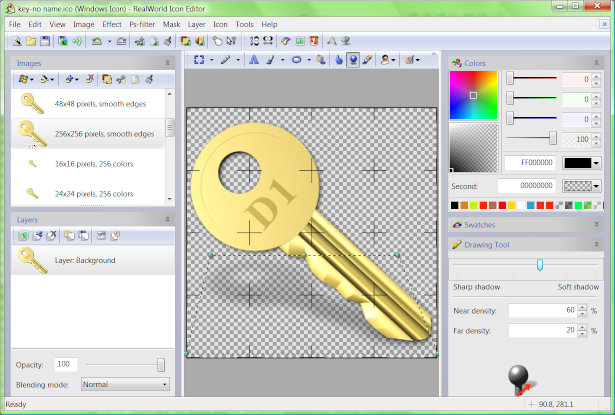Open the selection tool dropdown arrow
The width and height of the screenshot is (615, 415).
(x=211, y=60)
